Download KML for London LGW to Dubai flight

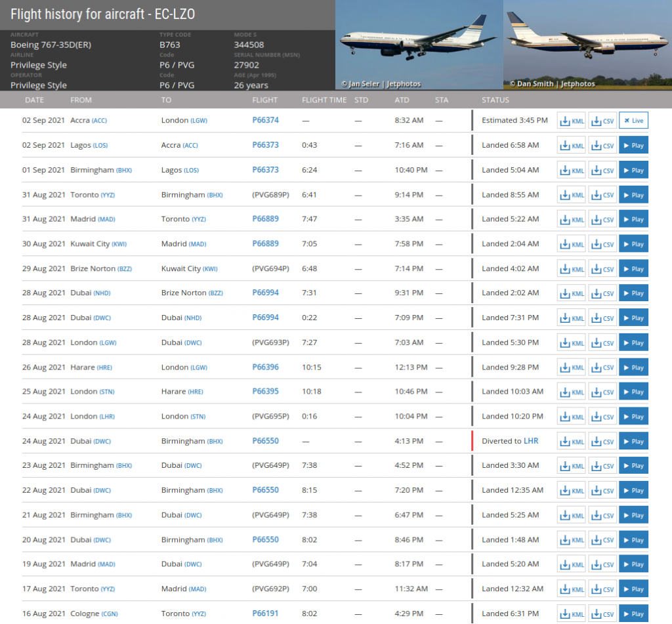(572, 343)
